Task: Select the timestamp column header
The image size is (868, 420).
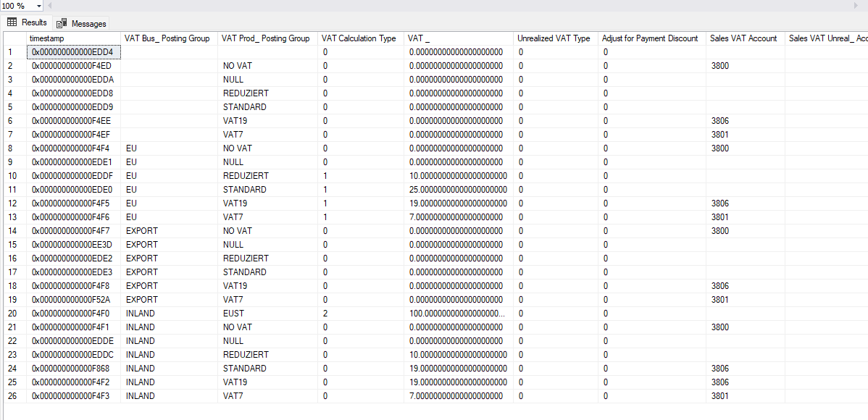Action: (x=74, y=38)
